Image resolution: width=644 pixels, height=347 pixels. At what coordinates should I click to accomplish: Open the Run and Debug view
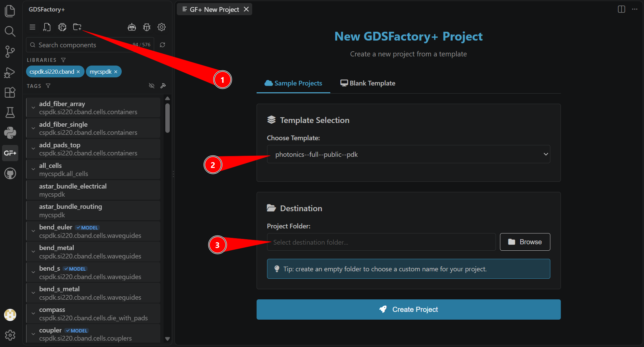pos(10,72)
